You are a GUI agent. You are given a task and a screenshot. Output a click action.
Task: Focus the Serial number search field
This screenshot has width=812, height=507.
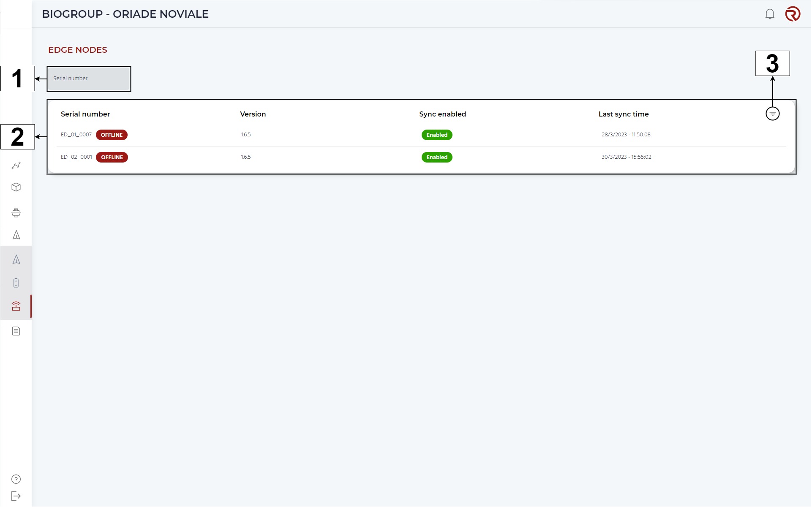pyautogui.click(x=89, y=79)
